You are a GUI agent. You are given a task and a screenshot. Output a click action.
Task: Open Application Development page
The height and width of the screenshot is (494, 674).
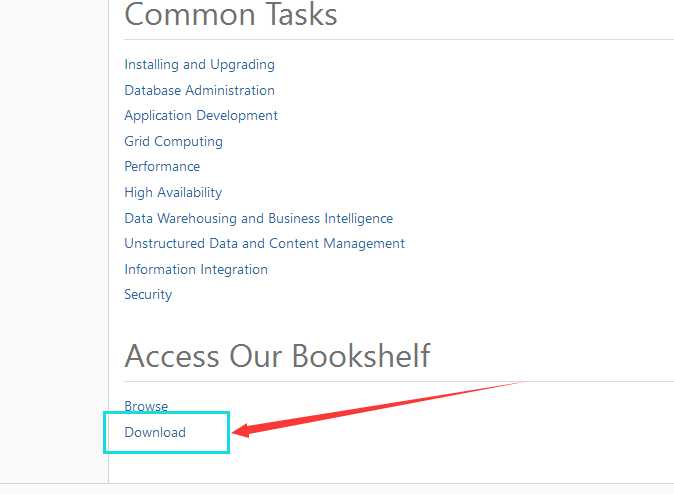click(x=201, y=115)
